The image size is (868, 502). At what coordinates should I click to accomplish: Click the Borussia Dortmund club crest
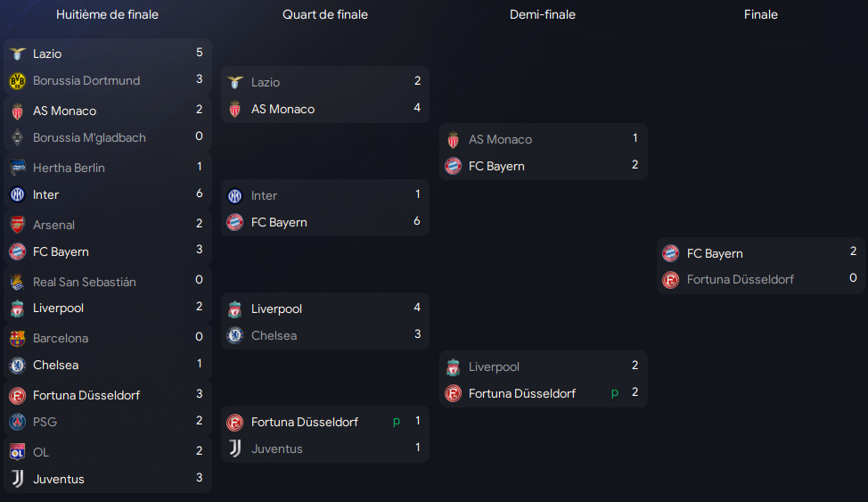coord(17,80)
